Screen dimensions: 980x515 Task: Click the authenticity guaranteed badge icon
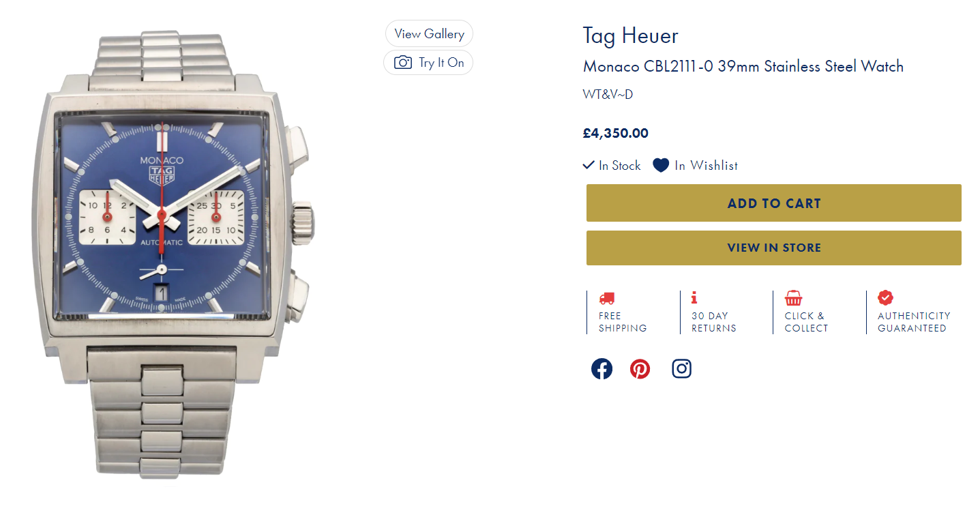pyautogui.click(x=885, y=297)
